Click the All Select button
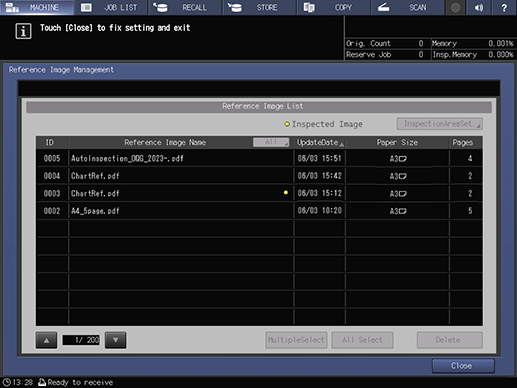Image resolution: width=517 pixels, height=388 pixels. tap(362, 340)
